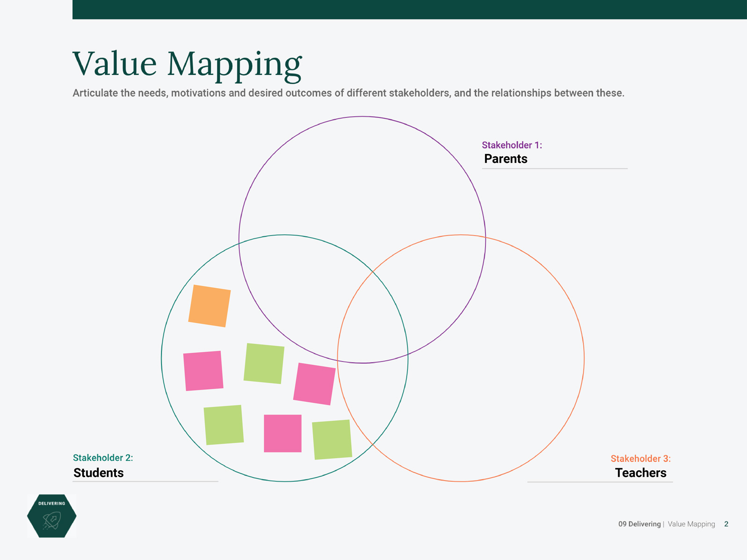Click the Teachers stakeholder name field
Screen dimensions: 747x560
tap(600, 473)
